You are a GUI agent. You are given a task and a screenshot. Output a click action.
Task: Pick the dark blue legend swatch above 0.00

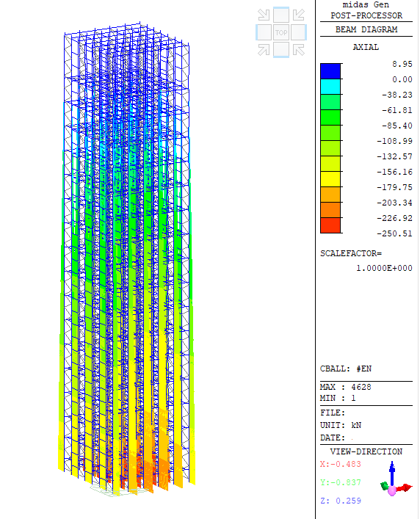point(330,71)
